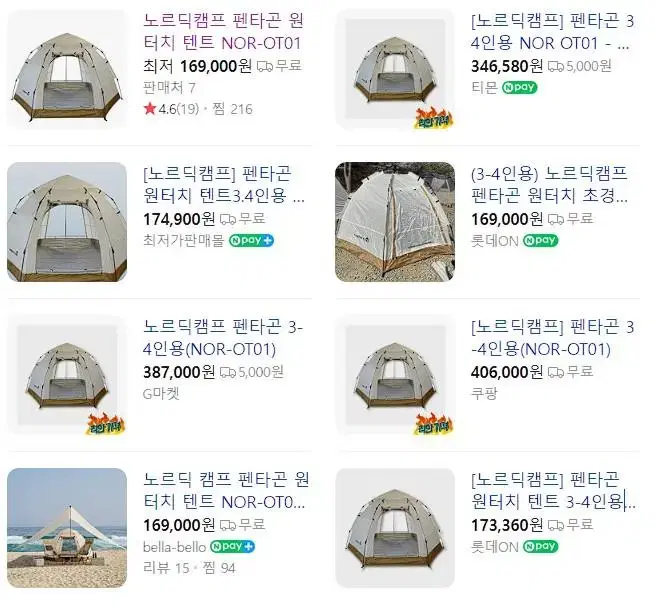Click 찜 216 wishlist count

[232, 109]
